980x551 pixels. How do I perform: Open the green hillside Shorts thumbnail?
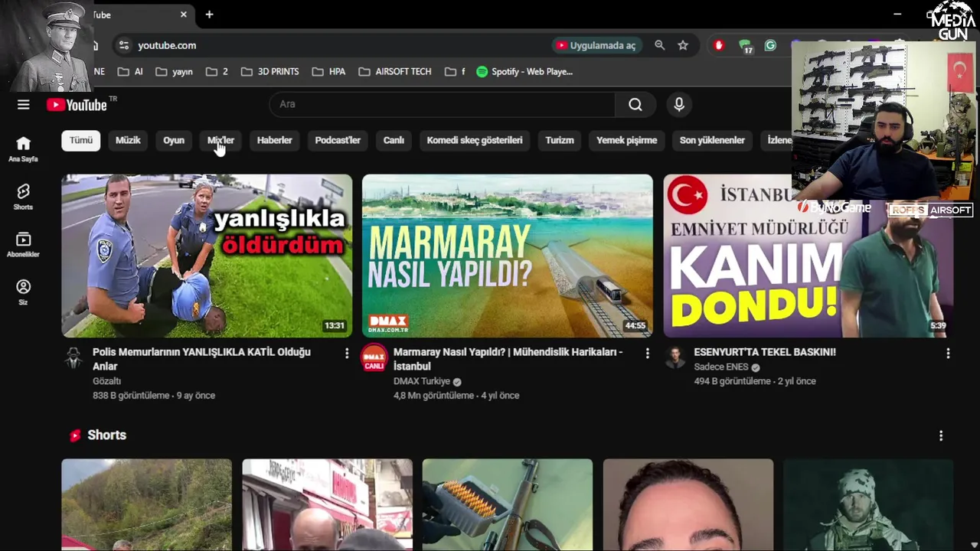click(x=146, y=505)
